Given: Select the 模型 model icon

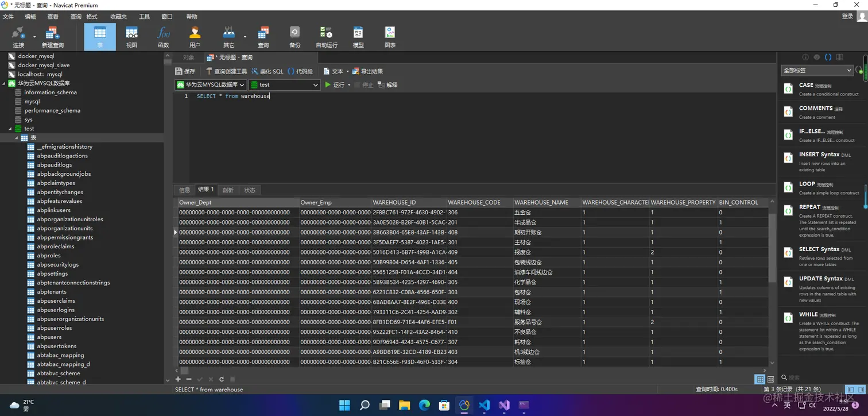Looking at the screenshot, I should tap(358, 37).
